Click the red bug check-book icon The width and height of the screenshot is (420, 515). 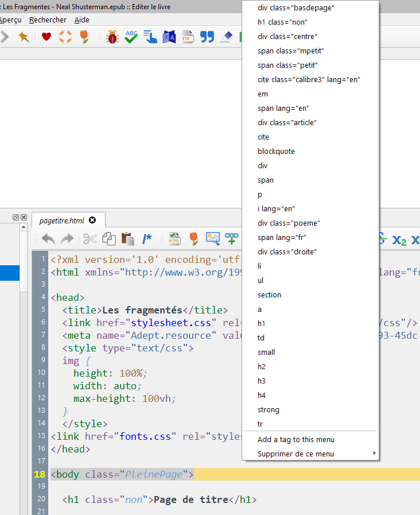[x=112, y=37]
